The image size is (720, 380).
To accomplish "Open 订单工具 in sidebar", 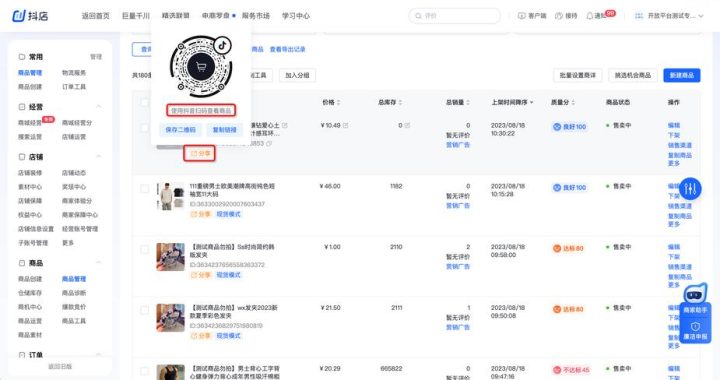I will (x=74, y=87).
